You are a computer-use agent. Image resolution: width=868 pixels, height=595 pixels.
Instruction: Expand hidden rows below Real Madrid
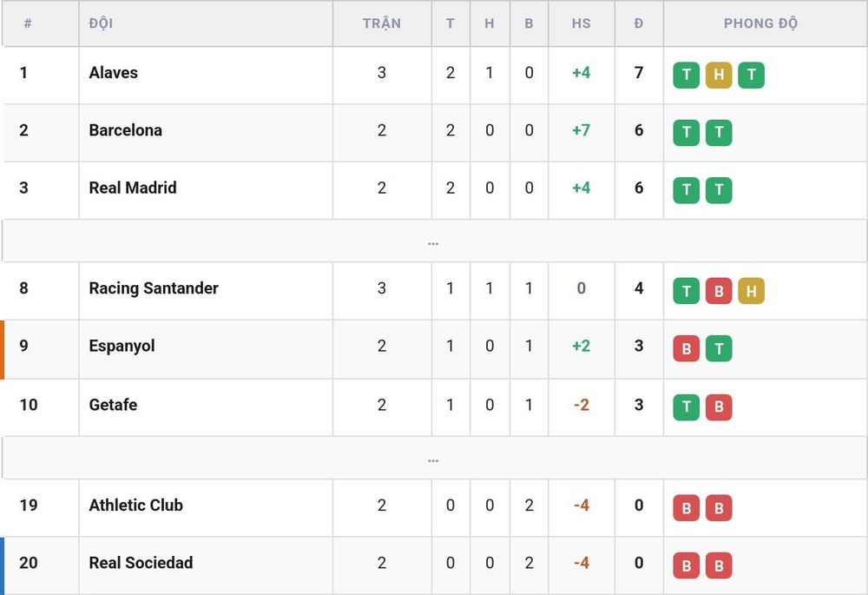click(434, 241)
